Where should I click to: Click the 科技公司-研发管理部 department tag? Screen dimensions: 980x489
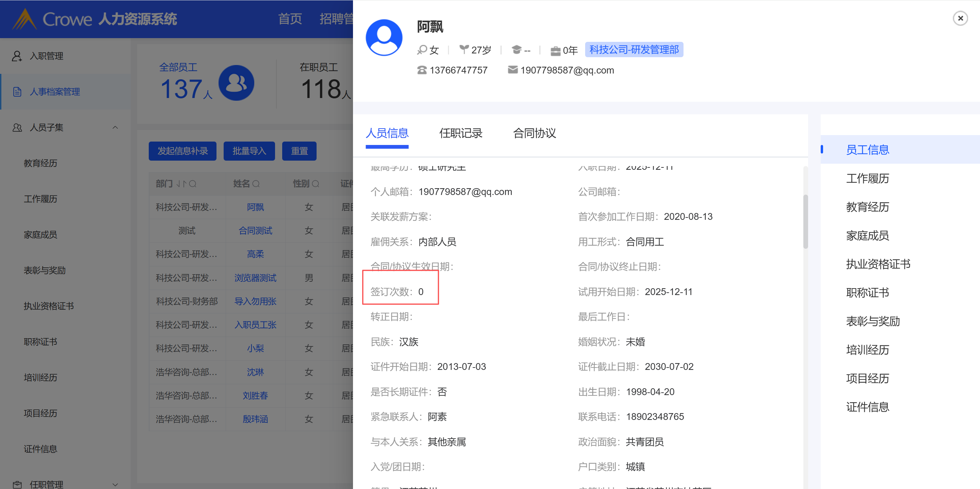point(633,50)
